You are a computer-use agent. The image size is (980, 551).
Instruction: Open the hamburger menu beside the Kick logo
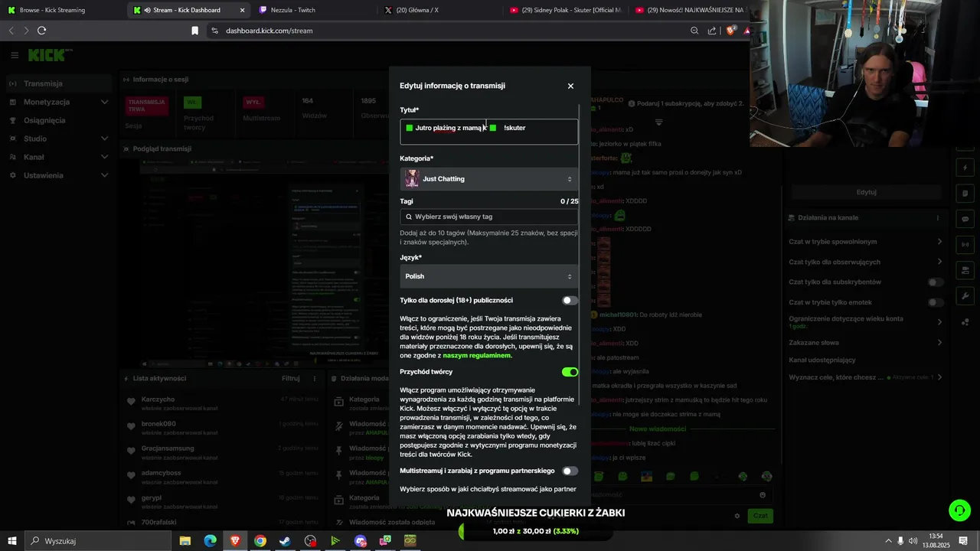pyautogui.click(x=15, y=55)
